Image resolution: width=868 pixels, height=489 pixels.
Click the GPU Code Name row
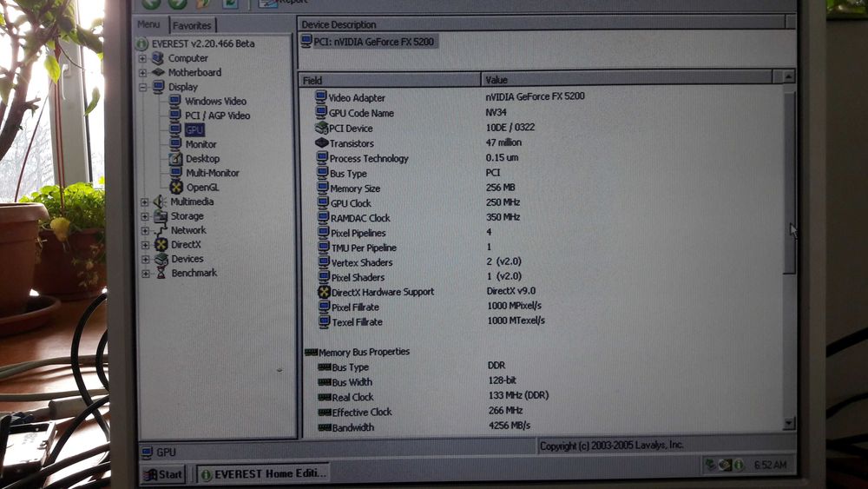[x=361, y=113]
